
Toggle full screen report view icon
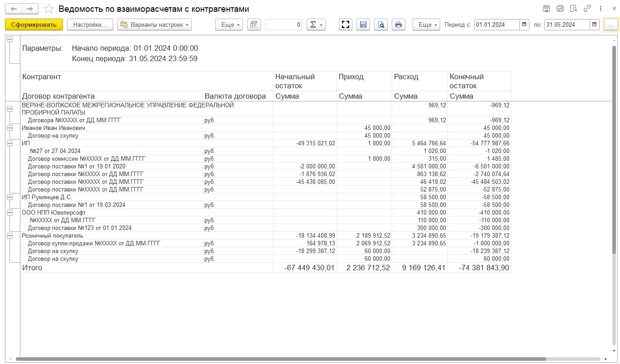[346, 25]
